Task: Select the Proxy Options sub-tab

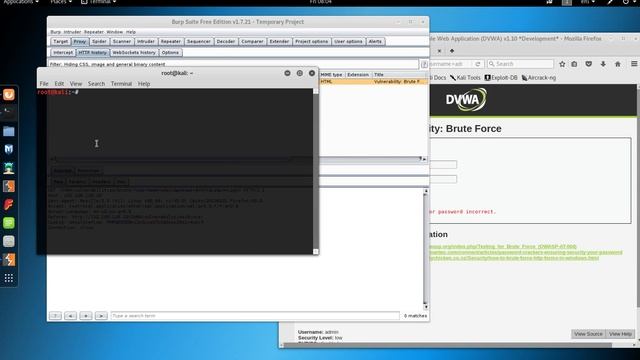Action: pos(170,53)
